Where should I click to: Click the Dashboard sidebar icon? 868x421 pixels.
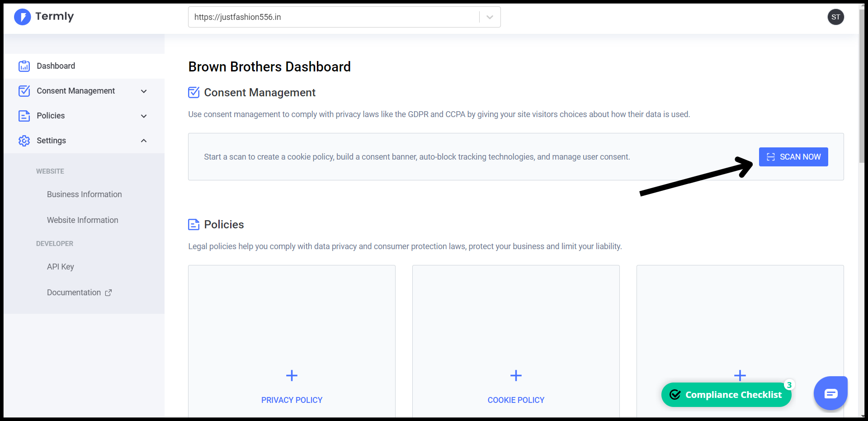24,66
